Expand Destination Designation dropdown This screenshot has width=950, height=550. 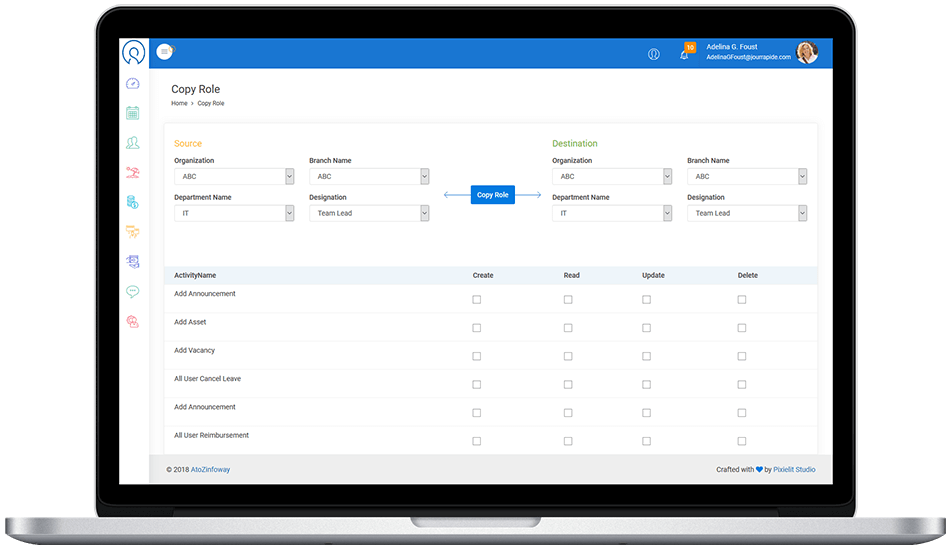pos(747,213)
